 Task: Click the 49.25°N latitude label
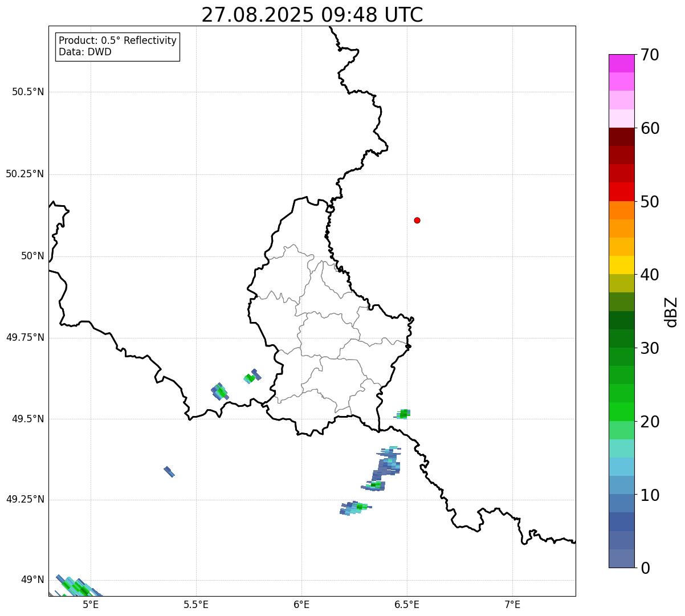click(25, 500)
